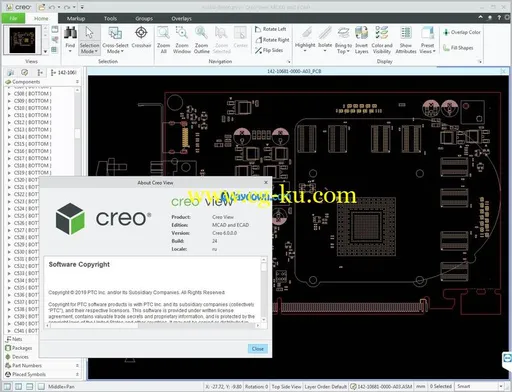This screenshot has width=512, height=392.
Task: Open the Navigation group dialog launcher
Action: [x=289, y=62]
